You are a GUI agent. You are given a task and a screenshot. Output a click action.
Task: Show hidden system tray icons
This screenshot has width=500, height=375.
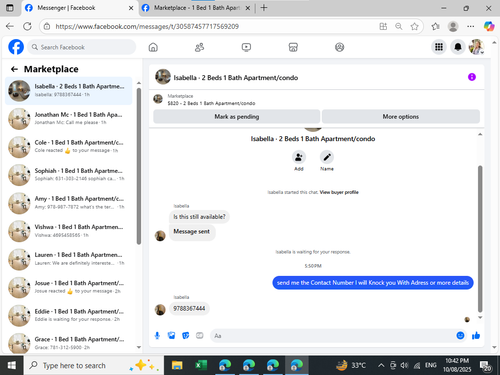tap(381, 366)
